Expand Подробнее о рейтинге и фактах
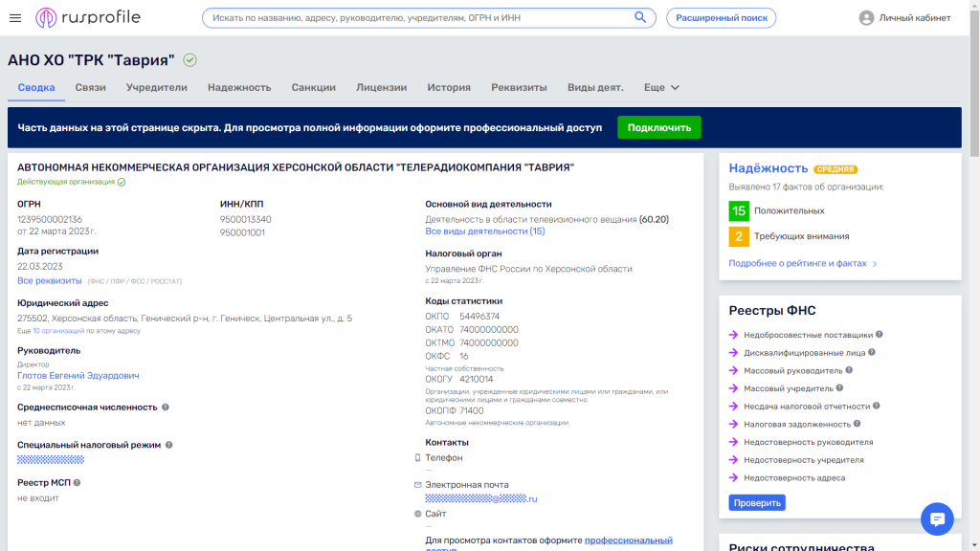 (802, 263)
